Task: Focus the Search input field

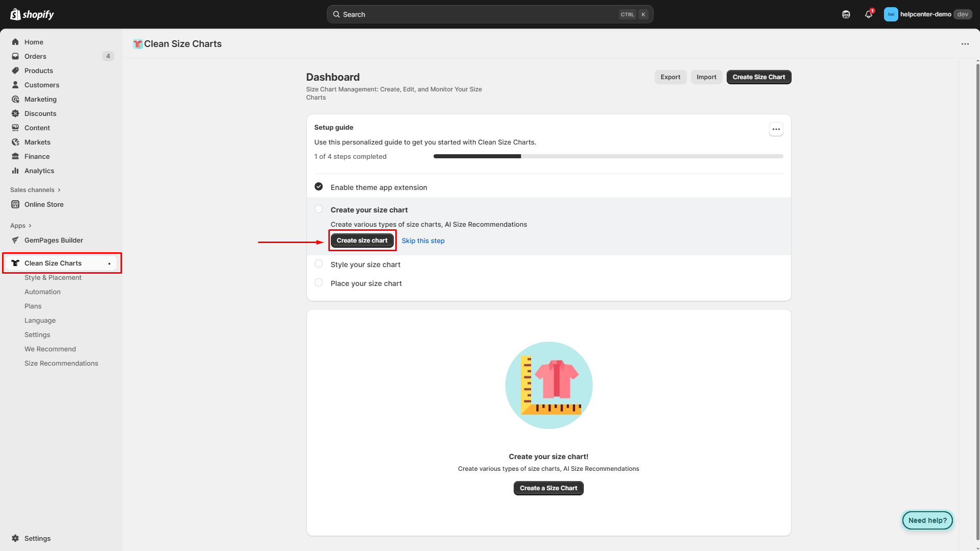Action: click(x=490, y=14)
